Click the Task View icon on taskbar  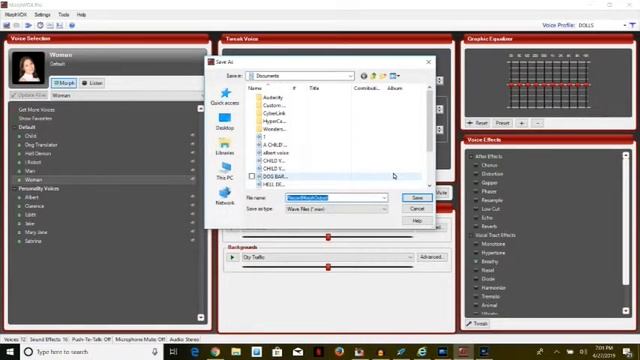tap(173, 351)
